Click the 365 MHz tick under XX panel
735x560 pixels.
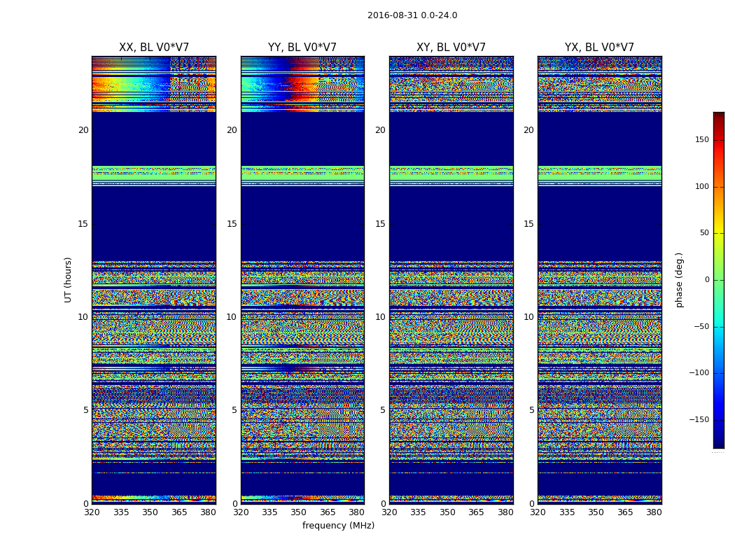click(179, 512)
